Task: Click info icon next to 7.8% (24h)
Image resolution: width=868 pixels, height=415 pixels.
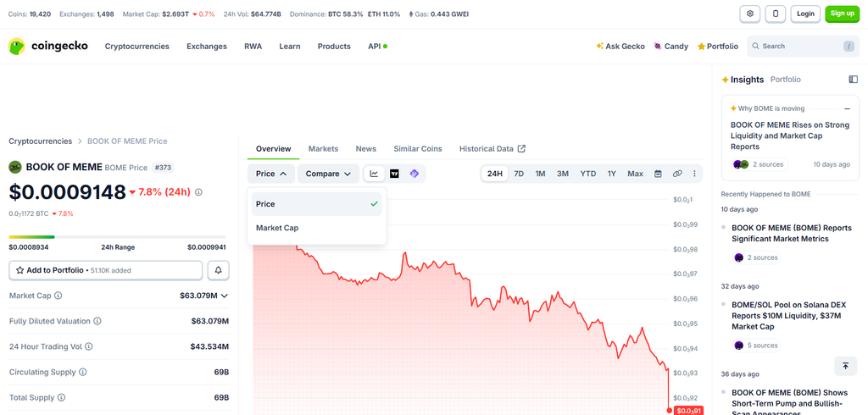Action: coord(198,192)
